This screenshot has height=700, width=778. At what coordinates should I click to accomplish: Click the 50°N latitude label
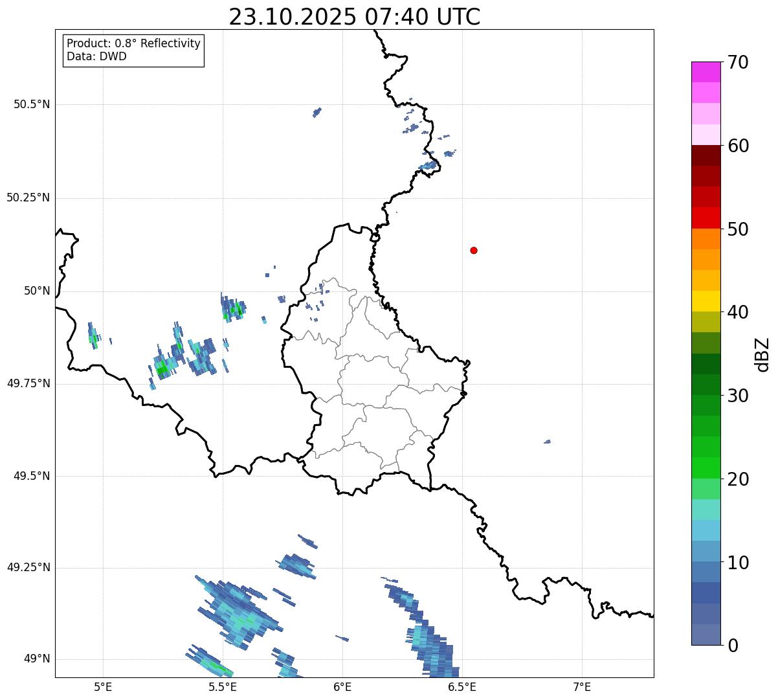point(36,291)
